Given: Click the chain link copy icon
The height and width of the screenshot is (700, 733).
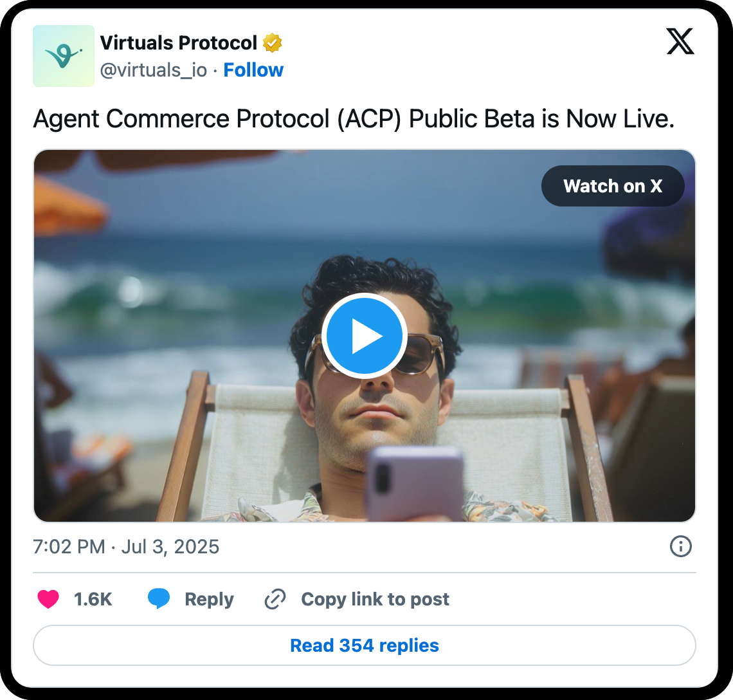Looking at the screenshot, I should (275, 599).
